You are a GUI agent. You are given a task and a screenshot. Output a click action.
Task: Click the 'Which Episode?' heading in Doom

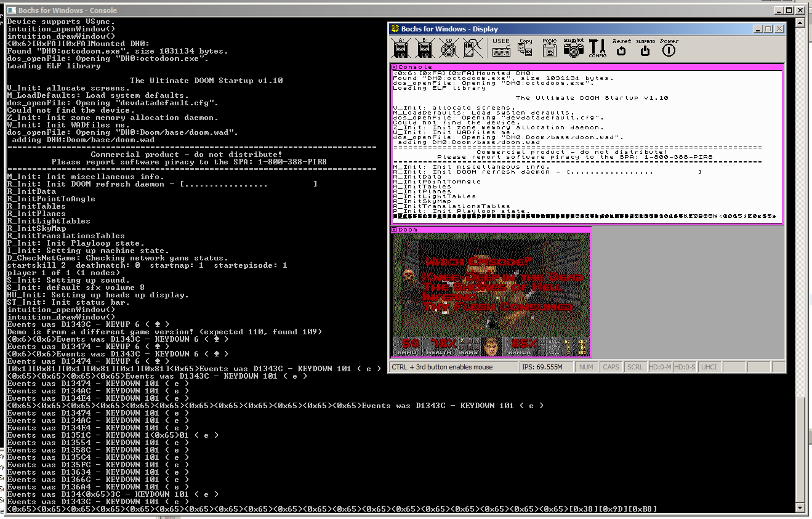pyautogui.click(x=478, y=262)
